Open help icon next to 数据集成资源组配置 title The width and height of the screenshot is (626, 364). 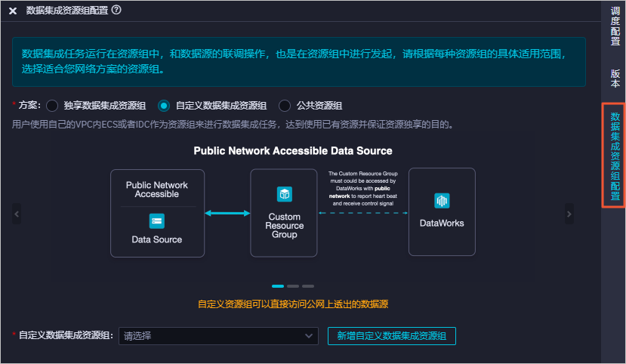click(x=116, y=10)
